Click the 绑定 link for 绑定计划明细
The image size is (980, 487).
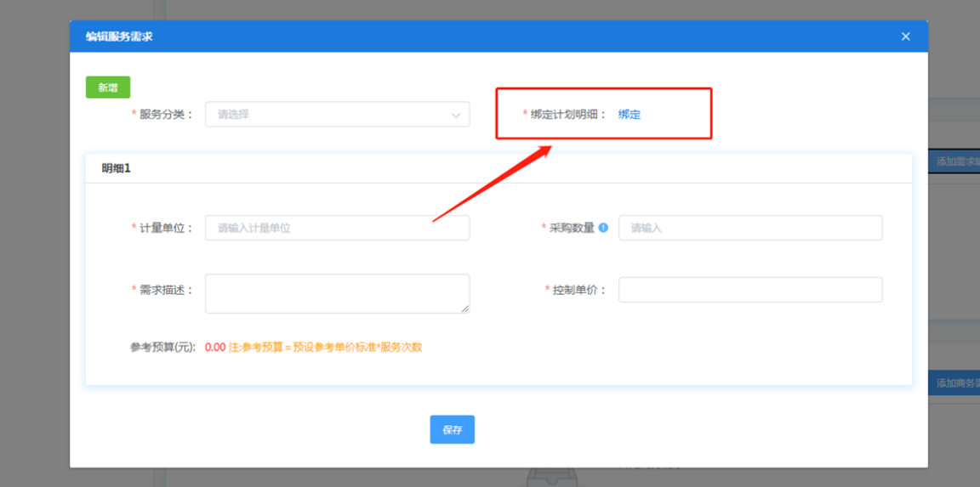coord(629,115)
